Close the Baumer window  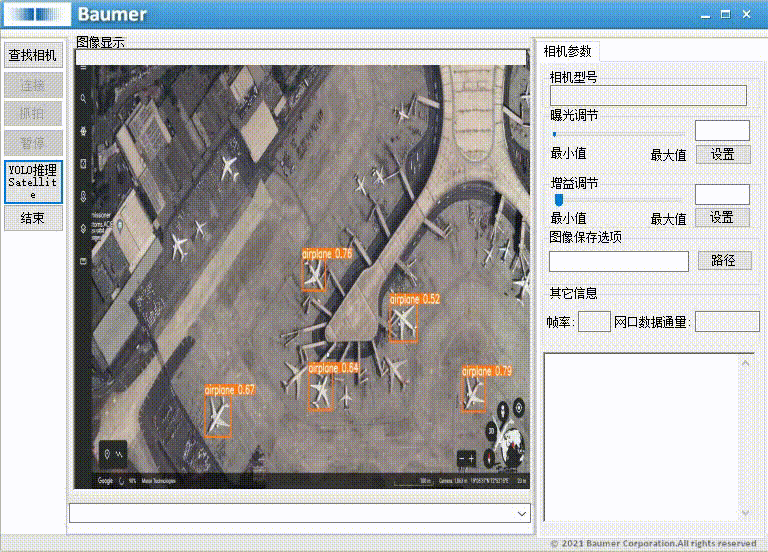pyautogui.click(x=746, y=14)
